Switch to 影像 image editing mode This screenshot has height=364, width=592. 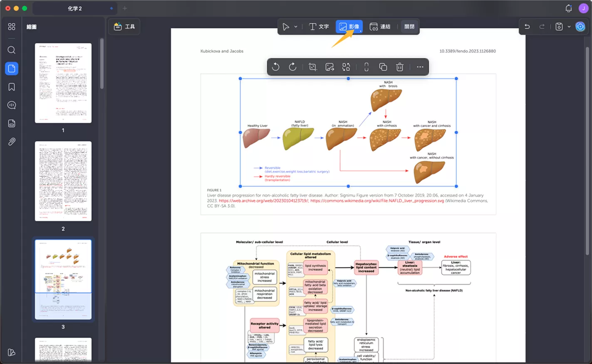point(349,27)
